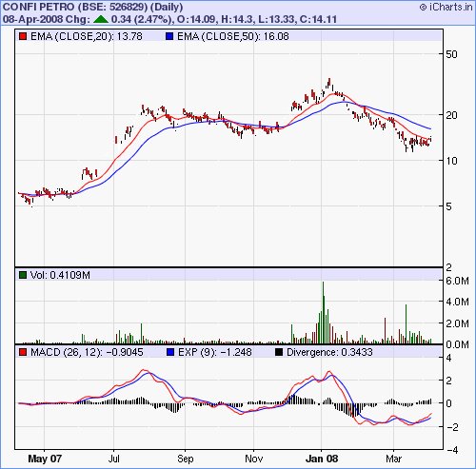Click the blue EXP (9) legend swatch
Viewport: 476px width, 469px height.
170,352
